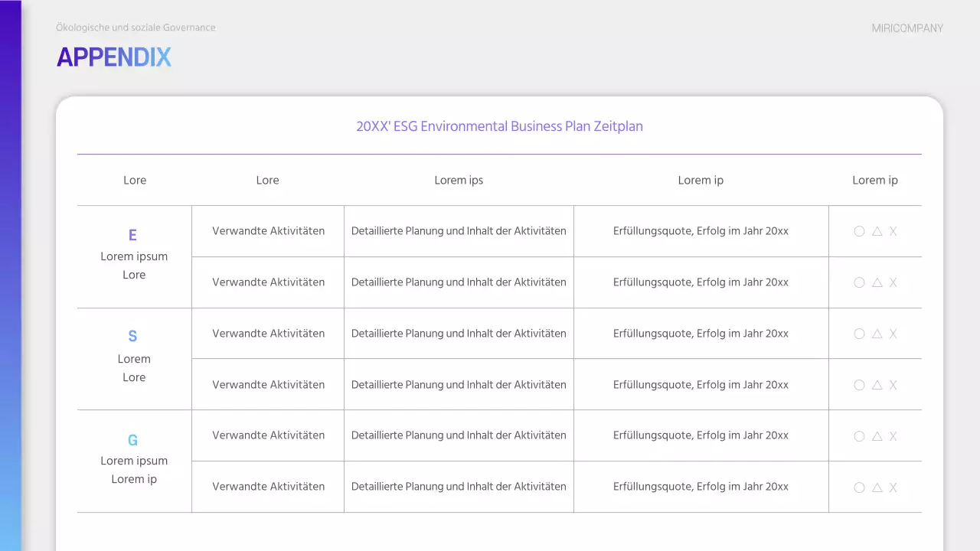Click 'Detaillierte Planung' cell in the first S row
This screenshot has height=551, width=980.
point(459,334)
